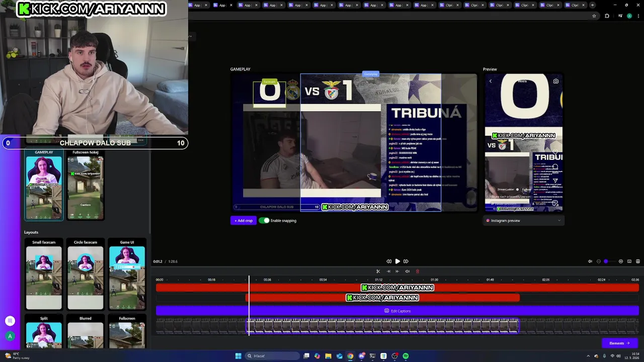Click the trim-to-end arrow icon
Viewport: 644px width, 362px height.
[x=388, y=271]
